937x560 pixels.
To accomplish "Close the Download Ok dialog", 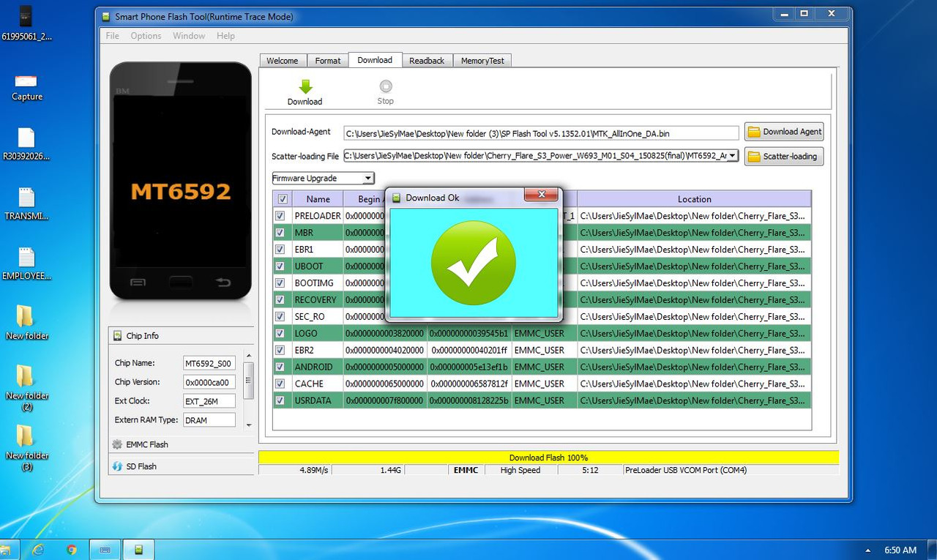I will coord(542,195).
